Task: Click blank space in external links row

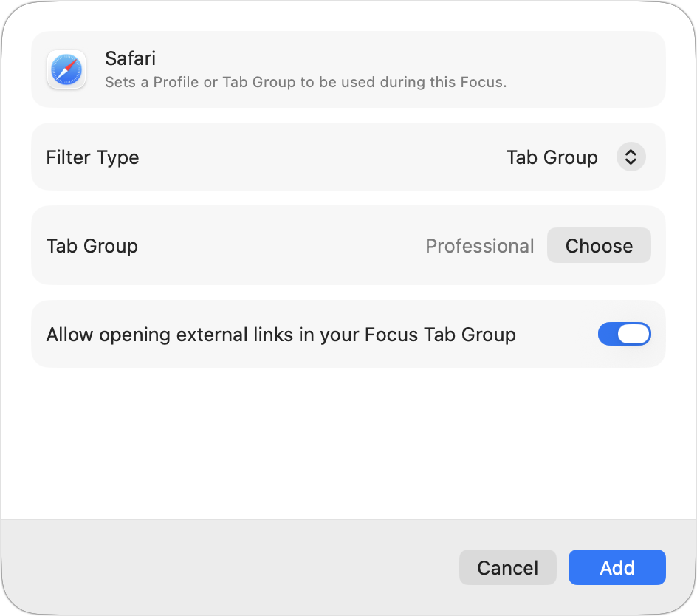Action: tap(557, 335)
